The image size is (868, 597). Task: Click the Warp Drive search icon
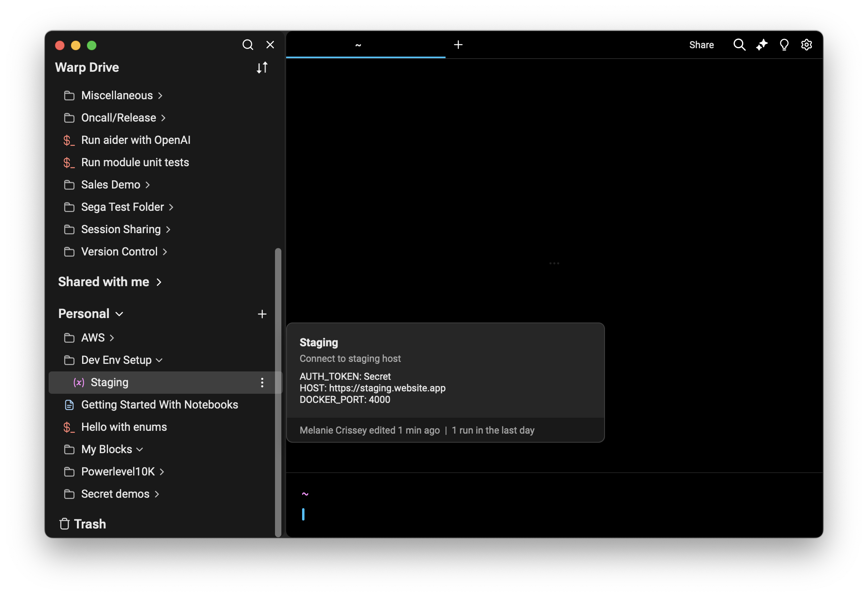point(247,45)
